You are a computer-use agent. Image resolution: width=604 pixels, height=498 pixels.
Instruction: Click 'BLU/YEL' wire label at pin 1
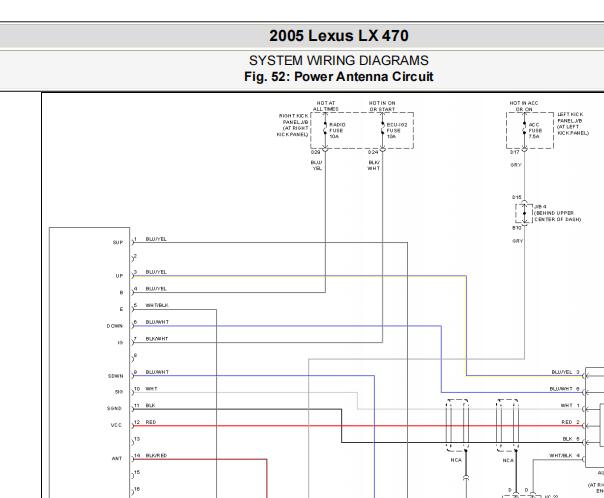[x=156, y=239]
